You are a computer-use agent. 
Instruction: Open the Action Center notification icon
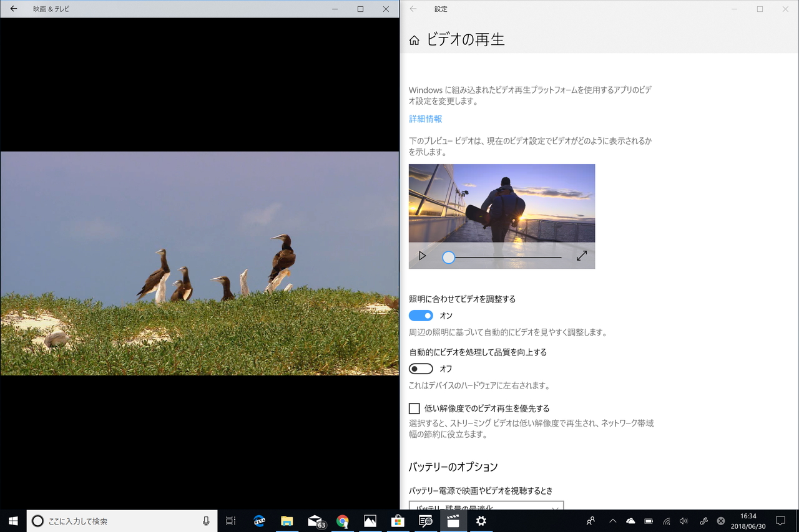[781, 521]
